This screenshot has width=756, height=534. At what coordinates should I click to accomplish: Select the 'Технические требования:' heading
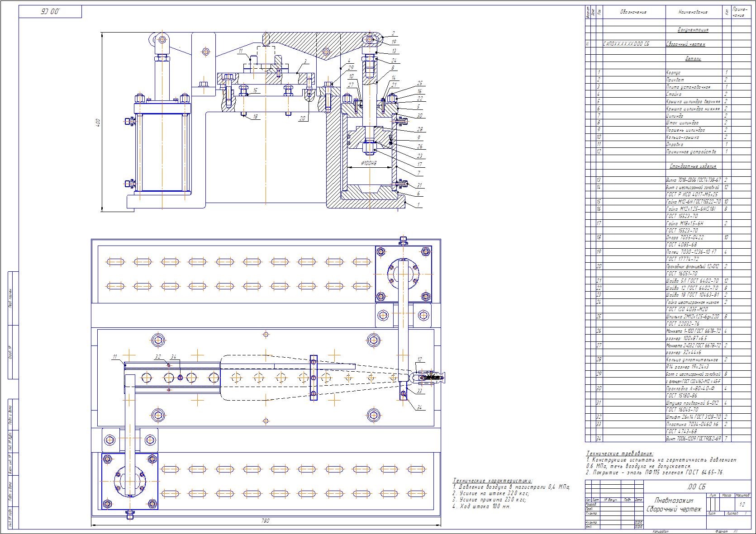619,454
